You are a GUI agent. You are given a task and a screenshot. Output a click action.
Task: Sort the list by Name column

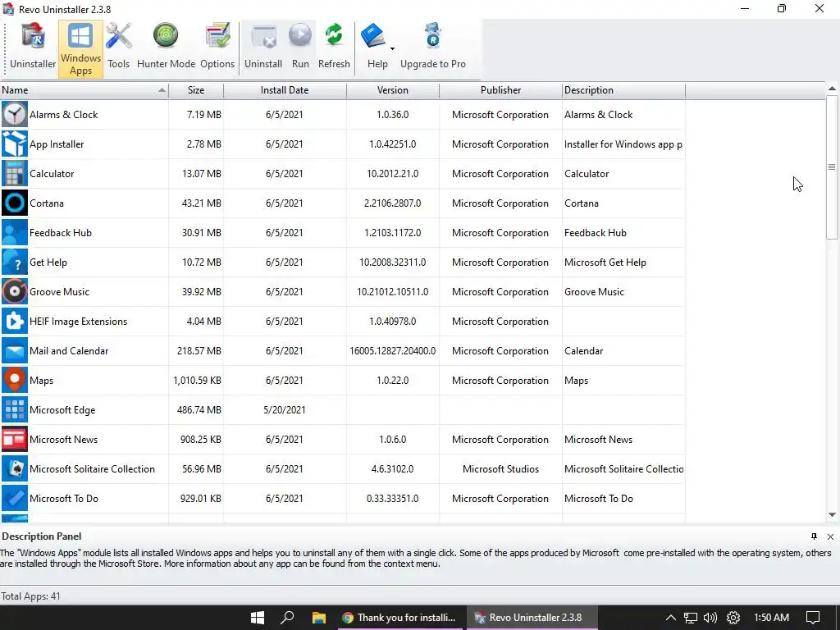84,90
